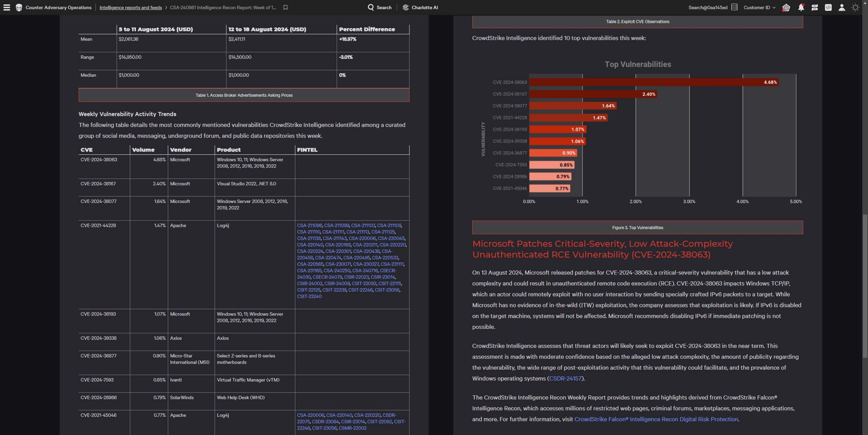This screenshot has height=435, width=868.
Task: Open the user profile icon
Action: 842,7
